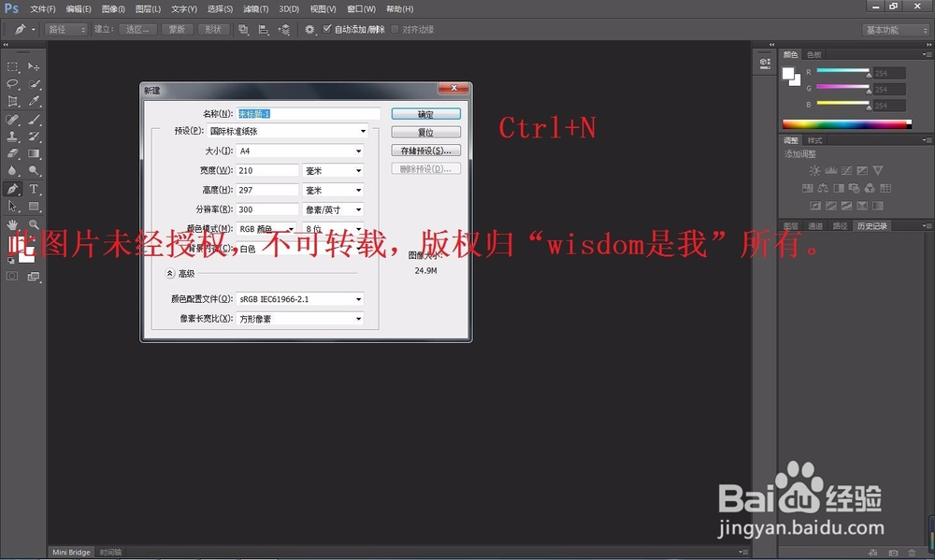935x560 pixels.
Task: Click the 宽度 width field showing 210
Action: tap(267, 170)
